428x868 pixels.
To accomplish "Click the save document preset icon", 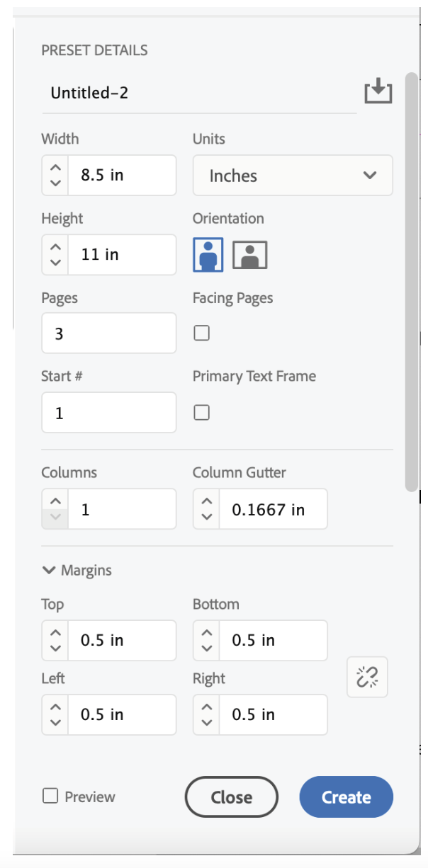I will tap(378, 92).
